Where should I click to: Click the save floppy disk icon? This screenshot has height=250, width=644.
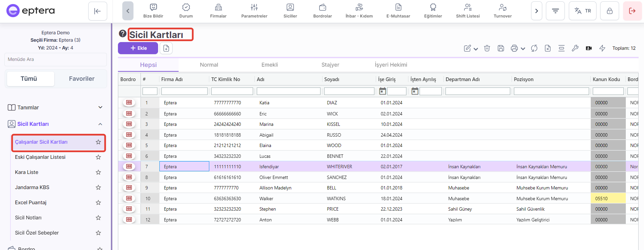click(x=501, y=48)
